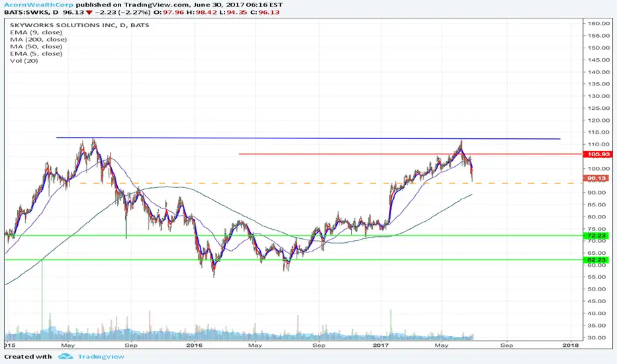Click the red horizontal line at 105.93
This screenshot has width=617, height=364.
tap(411, 154)
